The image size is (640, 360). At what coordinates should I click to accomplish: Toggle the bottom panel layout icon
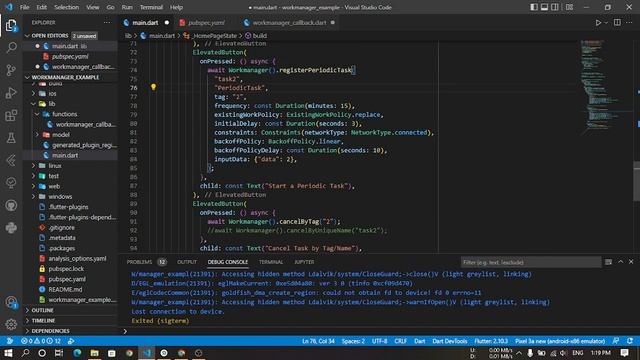pos(544,7)
